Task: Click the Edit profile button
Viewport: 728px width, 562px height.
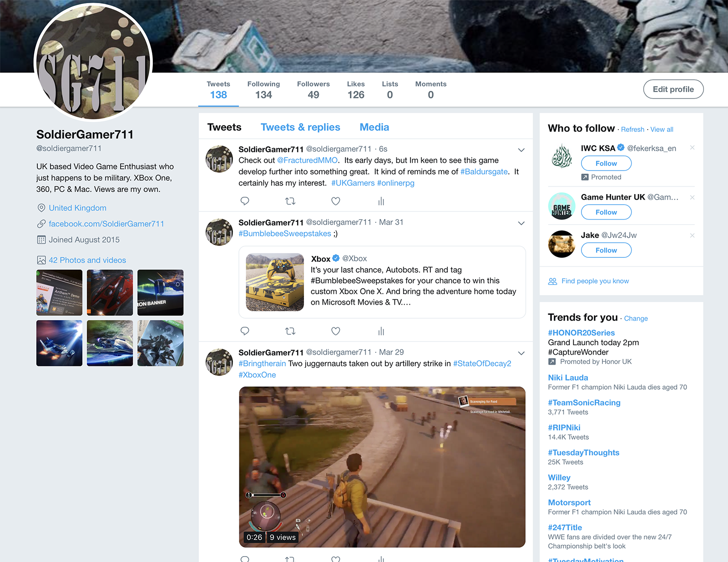Action: coord(673,89)
